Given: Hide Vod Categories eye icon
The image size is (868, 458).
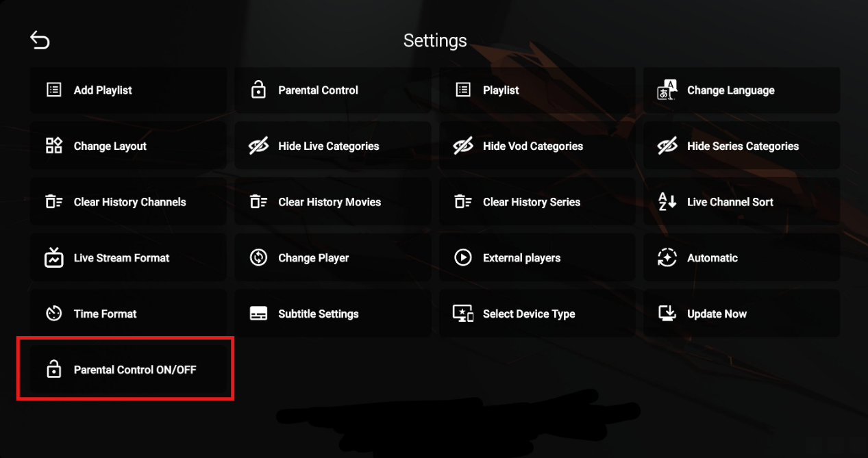Looking at the screenshot, I should point(463,146).
